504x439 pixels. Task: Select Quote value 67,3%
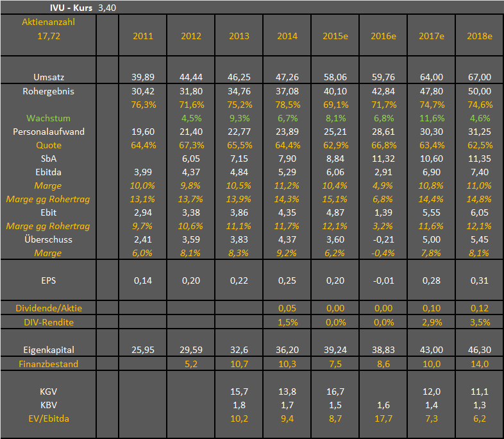pos(192,145)
